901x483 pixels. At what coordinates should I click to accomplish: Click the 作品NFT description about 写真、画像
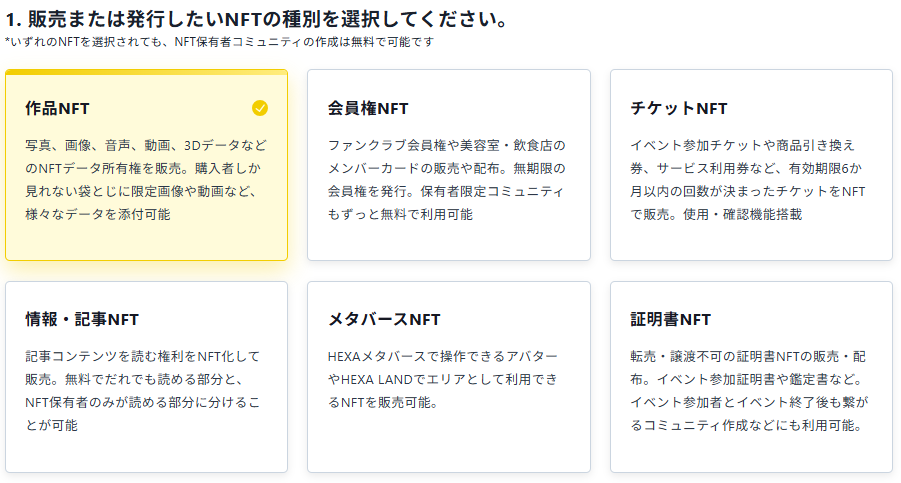(x=146, y=179)
